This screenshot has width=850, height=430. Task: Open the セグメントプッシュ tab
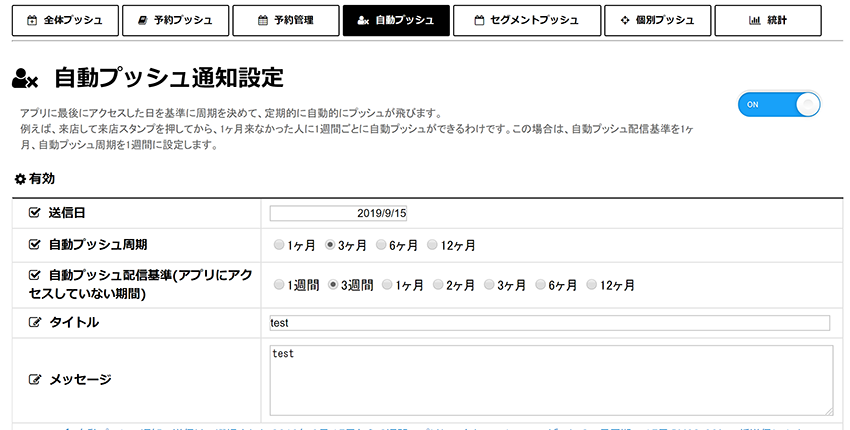[527, 21]
